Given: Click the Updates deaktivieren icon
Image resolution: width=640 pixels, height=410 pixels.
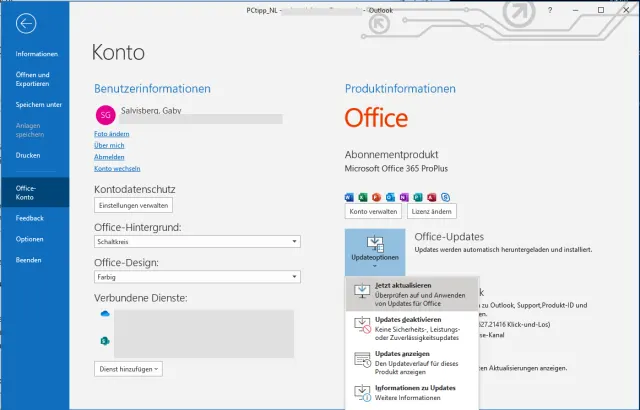Looking at the screenshot, I should [x=362, y=326].
